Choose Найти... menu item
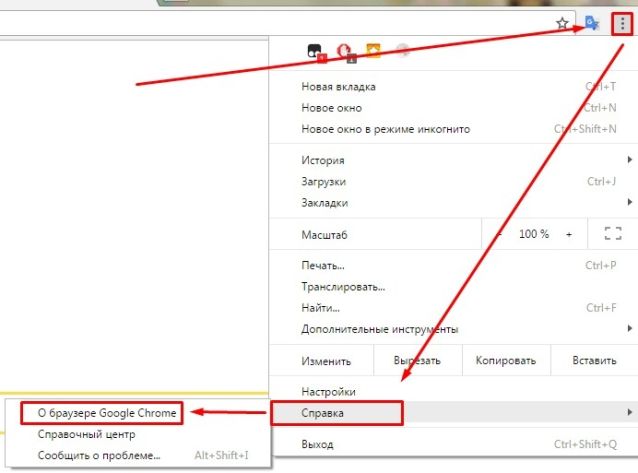The height and width of the screenshot is (473, 638). point(453,308)
